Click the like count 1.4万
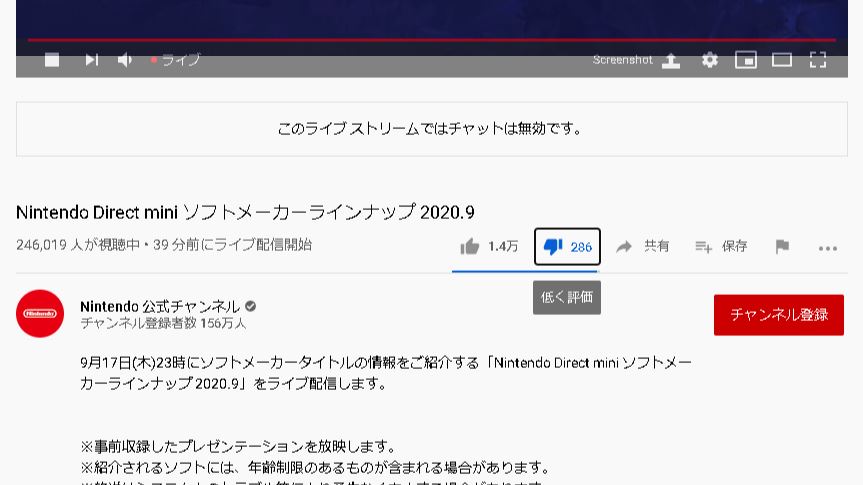This screenshot has width=863, height=485. (503, 247)
